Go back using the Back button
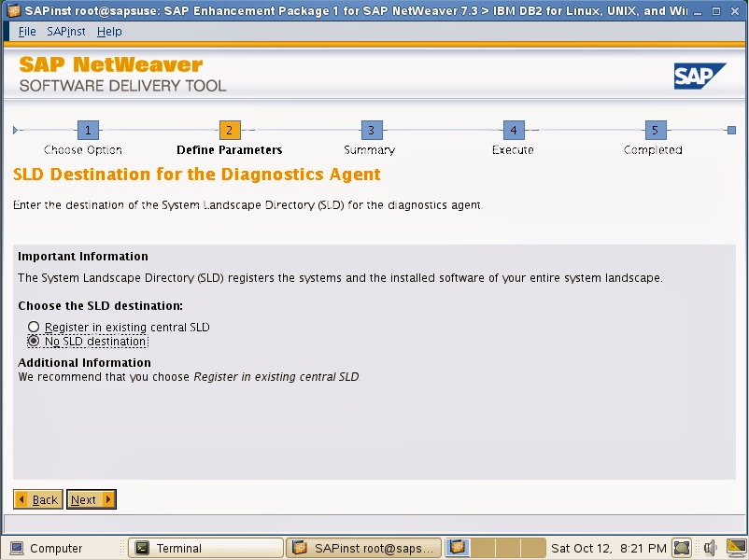749x560 pixels. (x=37, y=499)
